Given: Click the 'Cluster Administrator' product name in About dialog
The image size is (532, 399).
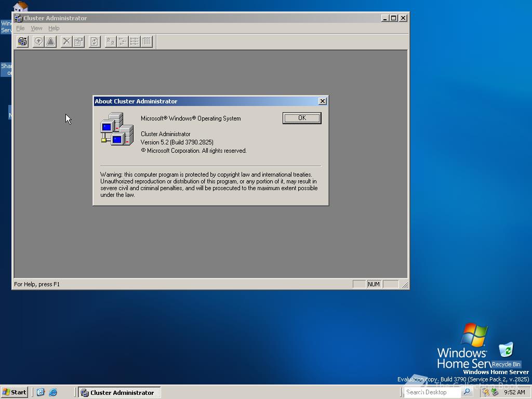Looking at the screenshot, I should (x=166, y=134).
